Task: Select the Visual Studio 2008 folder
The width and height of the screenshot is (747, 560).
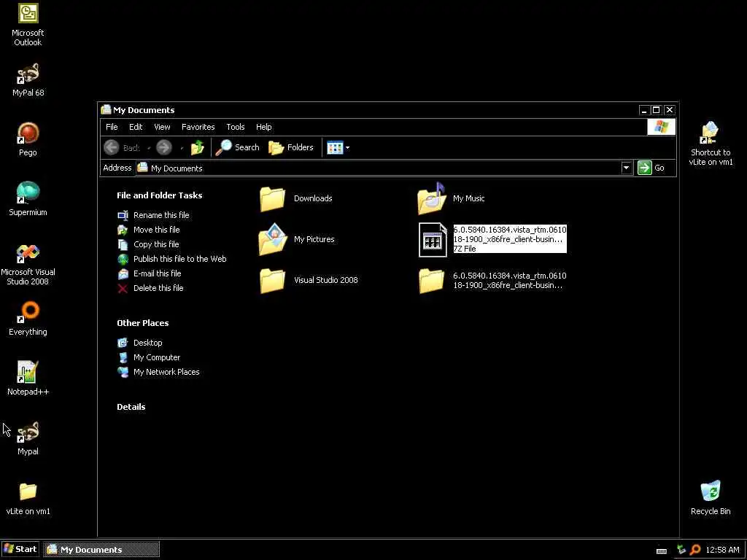Action: 309,281
